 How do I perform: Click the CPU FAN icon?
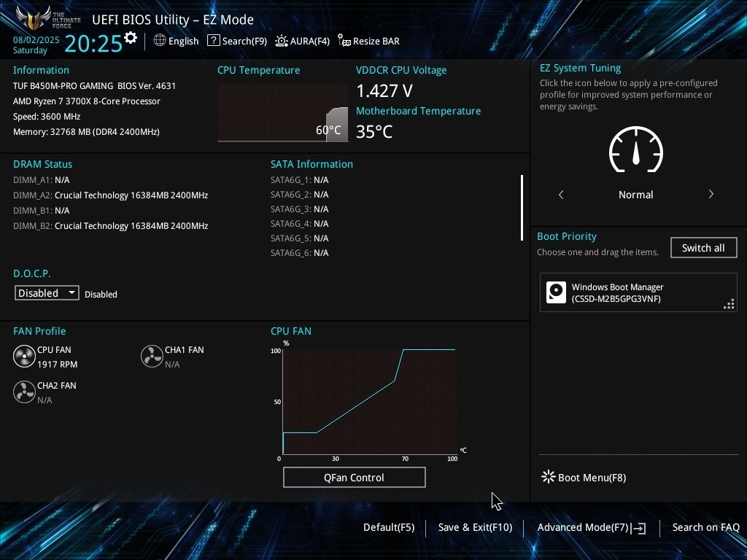pyautogui.click(x=24, y=356)
